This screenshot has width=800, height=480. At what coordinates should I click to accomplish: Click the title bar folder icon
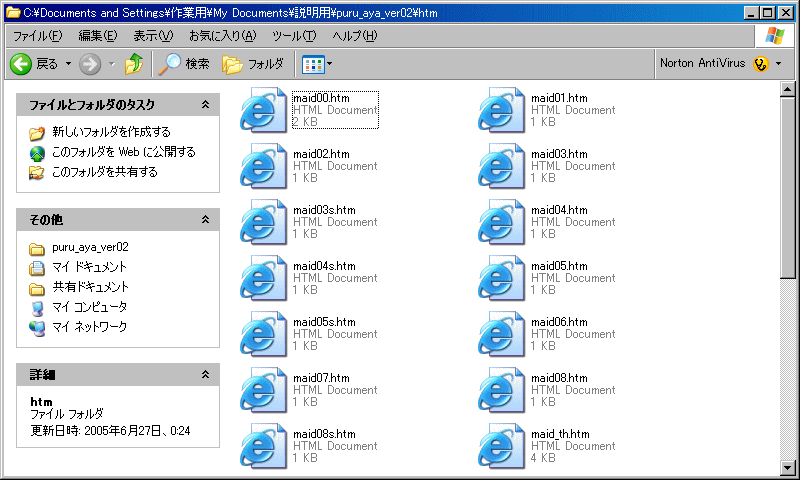click(13, 12)
